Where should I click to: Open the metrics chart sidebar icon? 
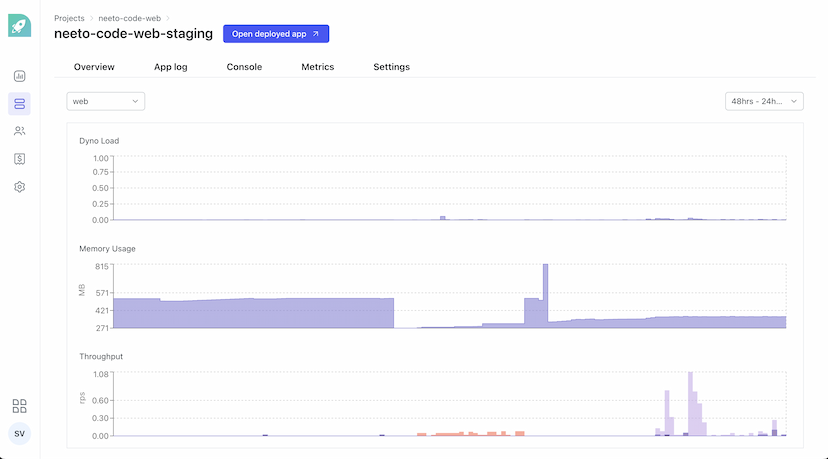[x=20, y=76]
